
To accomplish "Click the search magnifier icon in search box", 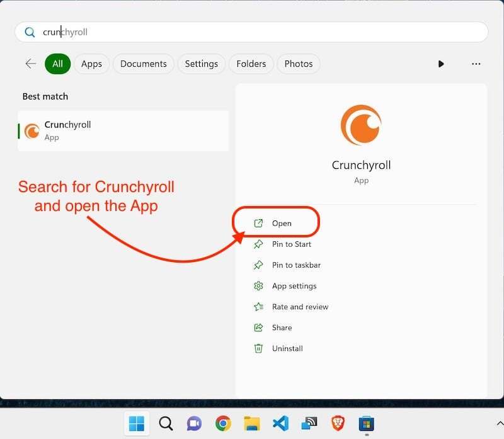I will pos(30,32).
